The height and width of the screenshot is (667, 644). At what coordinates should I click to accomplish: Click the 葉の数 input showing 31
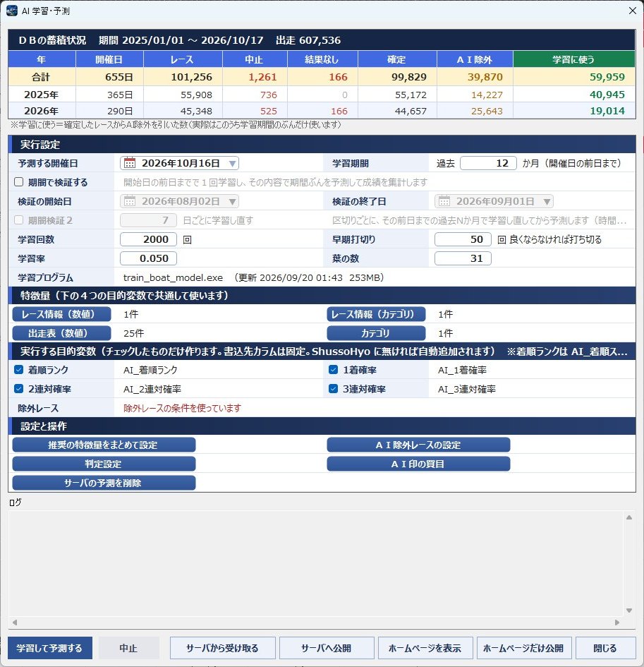[x=463, y=258]
